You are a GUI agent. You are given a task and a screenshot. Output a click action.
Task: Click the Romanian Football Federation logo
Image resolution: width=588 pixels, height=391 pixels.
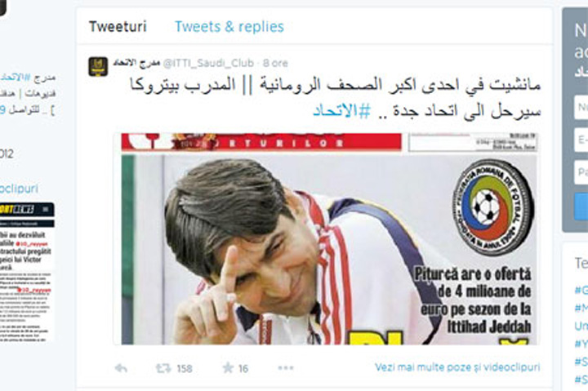pyautogui.click(x=493, y=207)
